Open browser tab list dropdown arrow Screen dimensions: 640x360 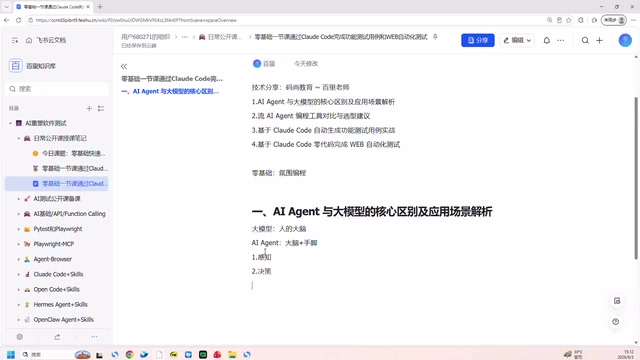point(6,7)
